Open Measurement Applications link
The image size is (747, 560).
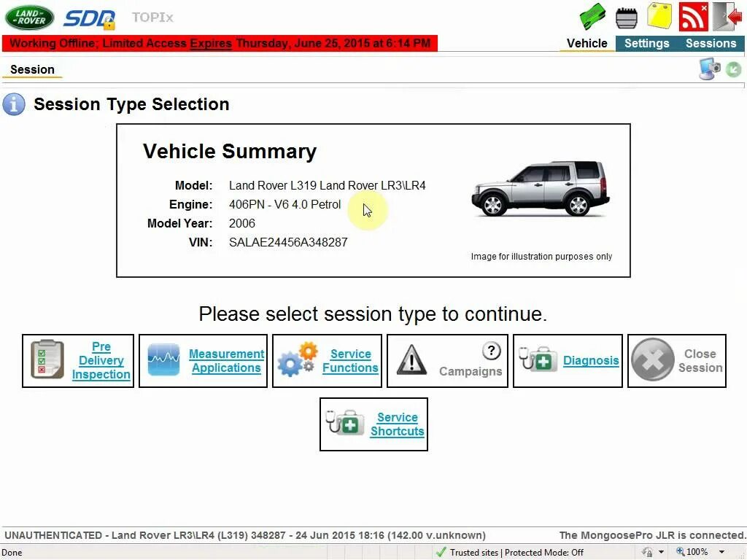point(226,361)
